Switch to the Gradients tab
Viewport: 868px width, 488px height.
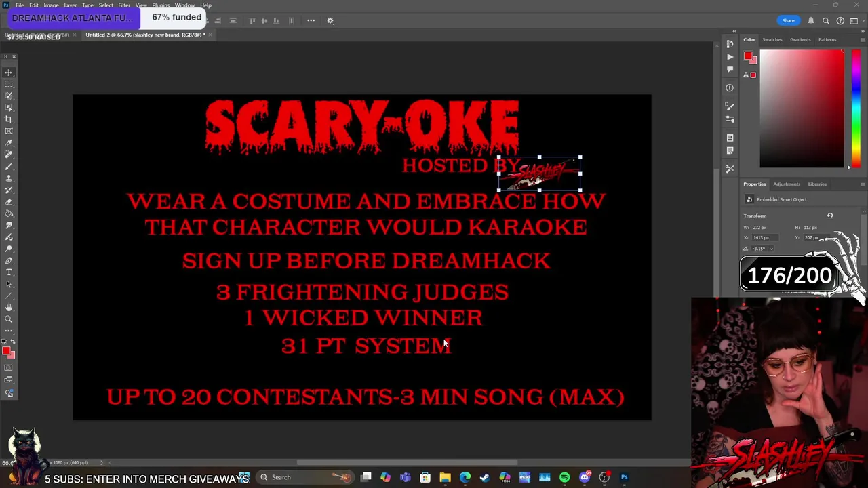pyautogui.click(x=800, y=39)
